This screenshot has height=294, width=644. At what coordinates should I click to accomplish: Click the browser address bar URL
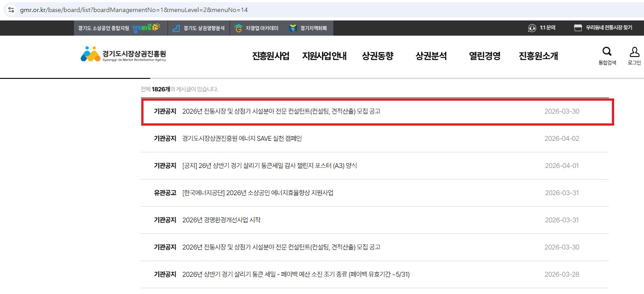point(134,10)
